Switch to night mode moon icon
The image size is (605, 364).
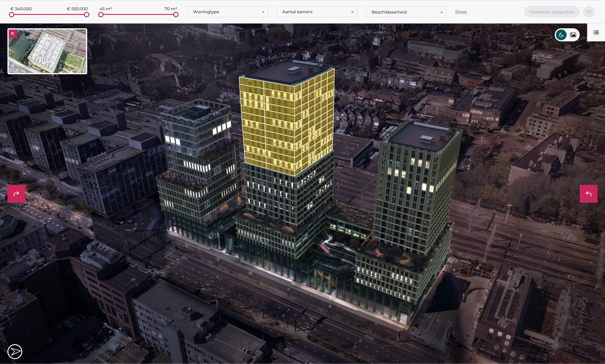(561, 35)
